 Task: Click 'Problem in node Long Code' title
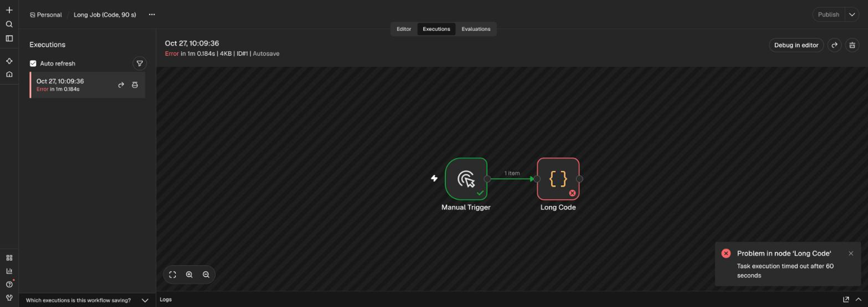click(x=784, y=253)
